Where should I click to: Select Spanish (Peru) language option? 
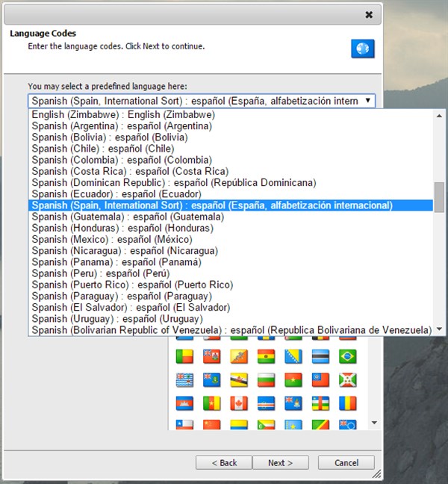(x=231, y=273)
